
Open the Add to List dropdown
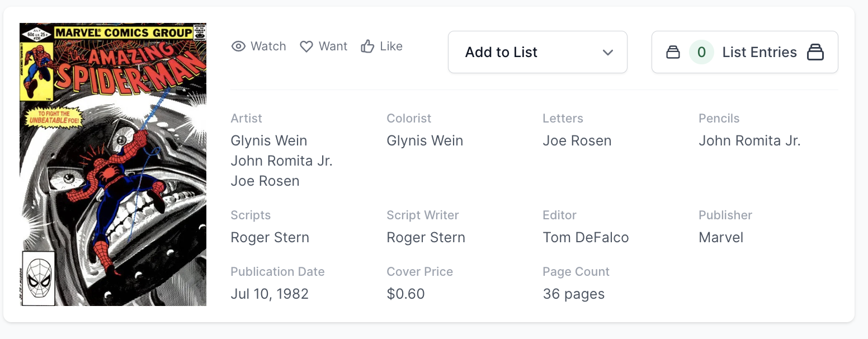pyautogui.click(x=537, y=52)
